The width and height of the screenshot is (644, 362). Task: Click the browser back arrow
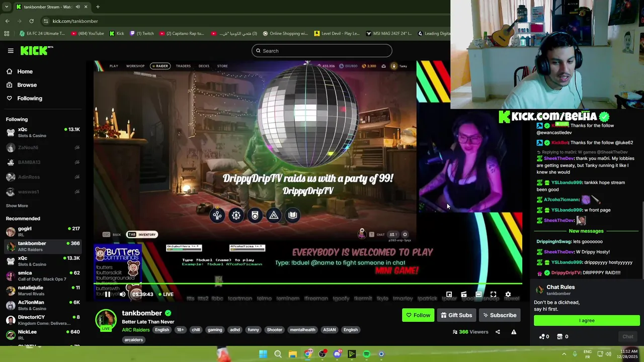(x=7, y=21)
